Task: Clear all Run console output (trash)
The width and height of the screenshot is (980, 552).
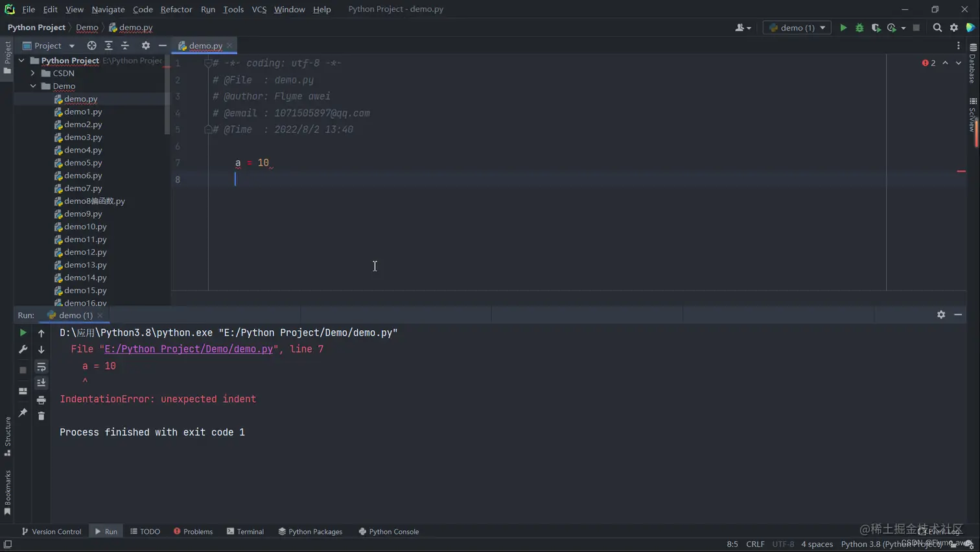Action: point(41,416)
